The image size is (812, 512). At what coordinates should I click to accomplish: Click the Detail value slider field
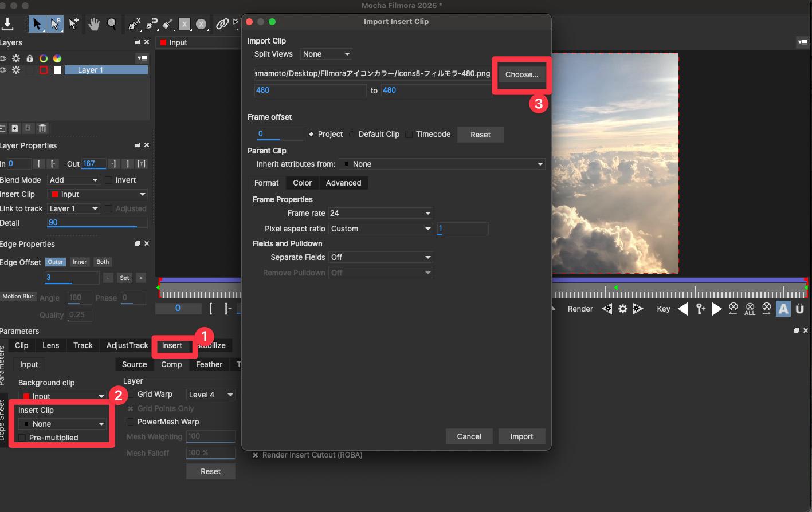click(x=97, y=223)
